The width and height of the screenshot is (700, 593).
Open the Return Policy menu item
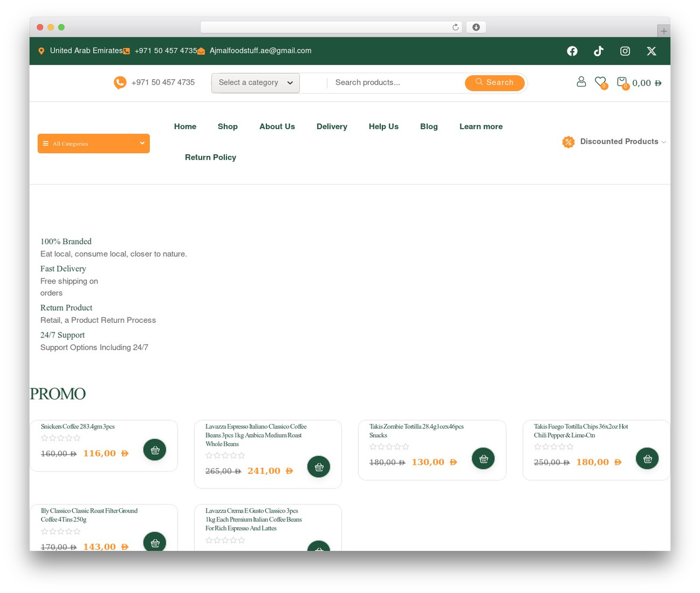point(211,157)
